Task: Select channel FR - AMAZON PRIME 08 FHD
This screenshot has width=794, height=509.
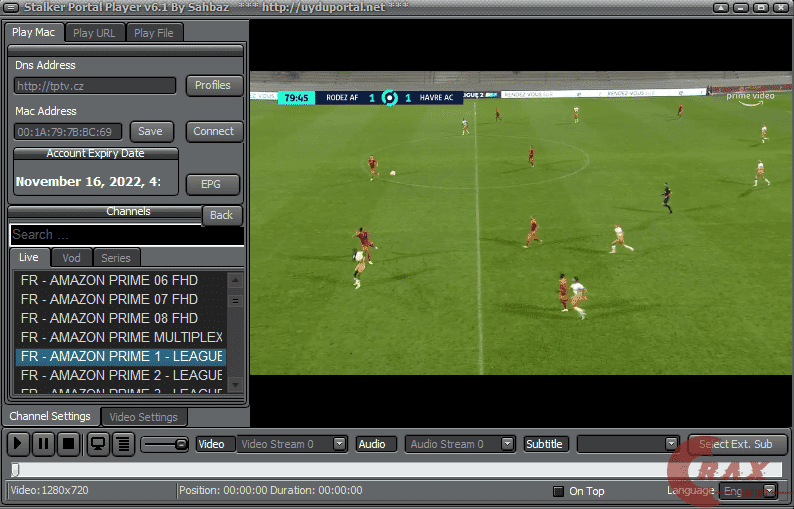Action: pos(121,318)
